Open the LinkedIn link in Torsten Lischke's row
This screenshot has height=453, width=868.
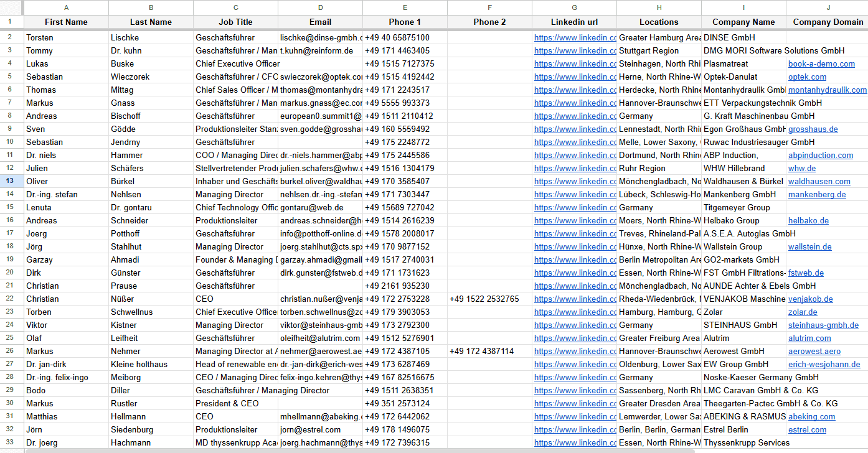[x=575, y=37]
